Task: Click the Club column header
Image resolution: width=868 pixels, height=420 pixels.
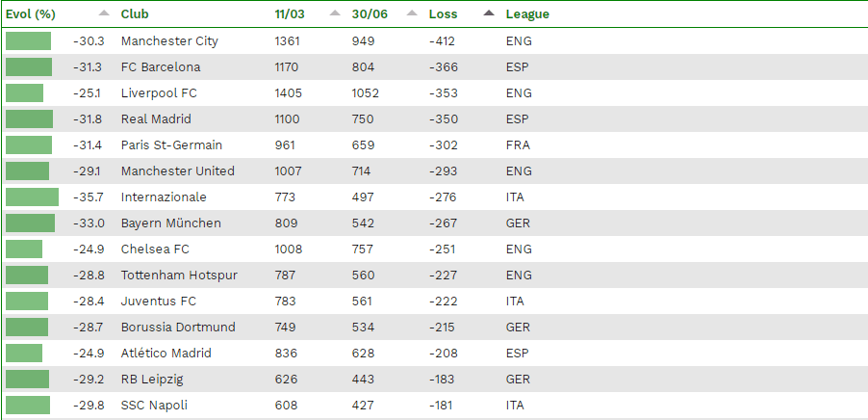Action: [135, 14]
